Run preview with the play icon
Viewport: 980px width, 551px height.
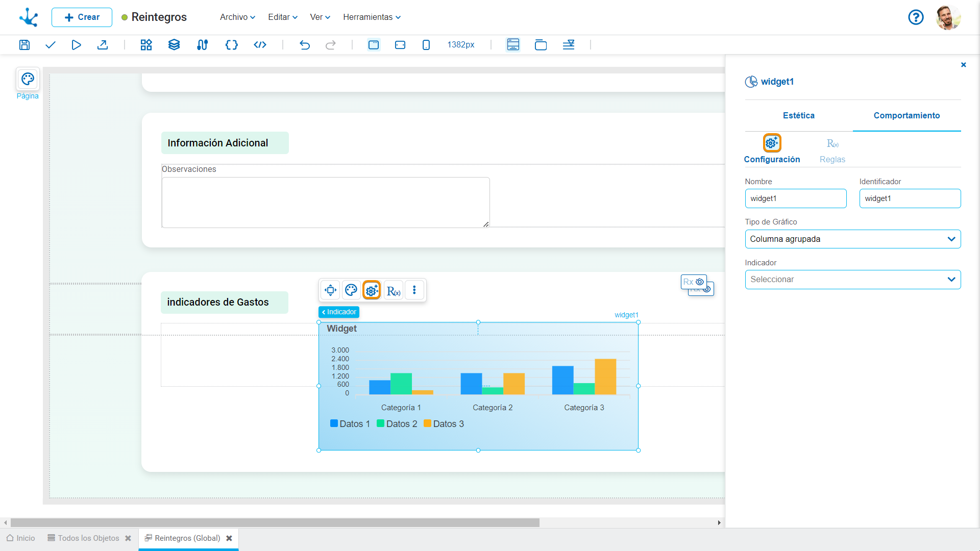coord(76,45)
